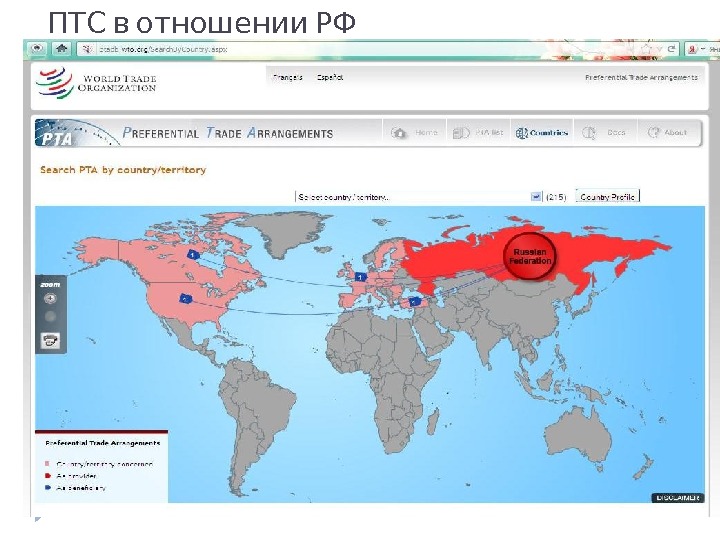Click the country dropdown arrow button
The height and width of the screenshot is (540, 720).
(536, 197)
